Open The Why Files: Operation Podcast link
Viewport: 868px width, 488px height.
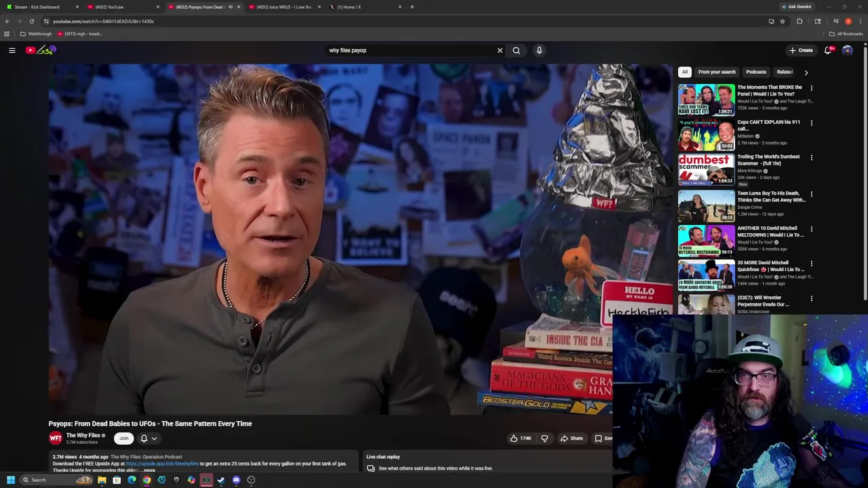pyautogui.click(x=146, y=457)
